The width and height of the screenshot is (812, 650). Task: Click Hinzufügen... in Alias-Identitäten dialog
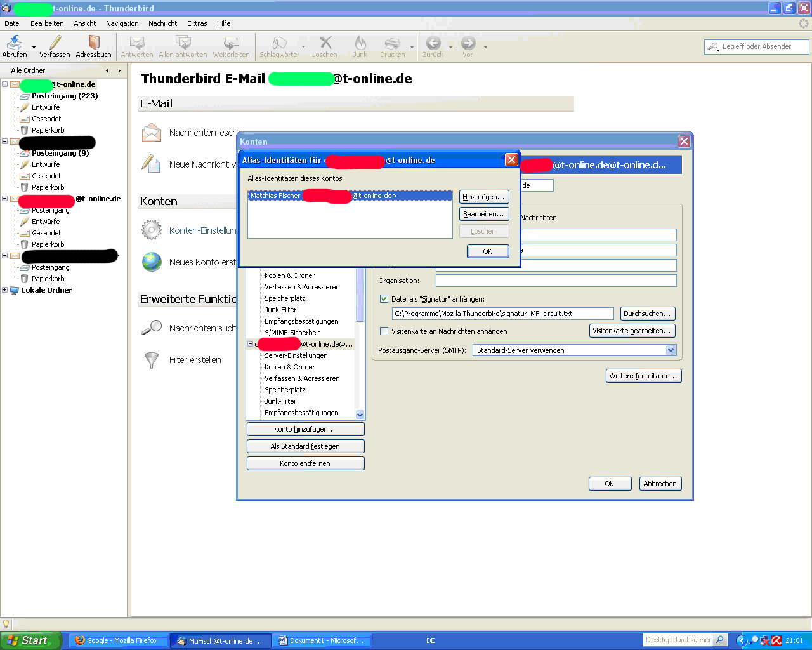point(484,197)
